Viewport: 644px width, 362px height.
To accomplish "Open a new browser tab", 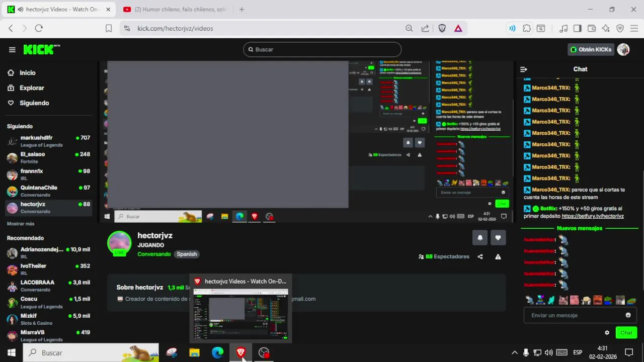I will point(242,10).
